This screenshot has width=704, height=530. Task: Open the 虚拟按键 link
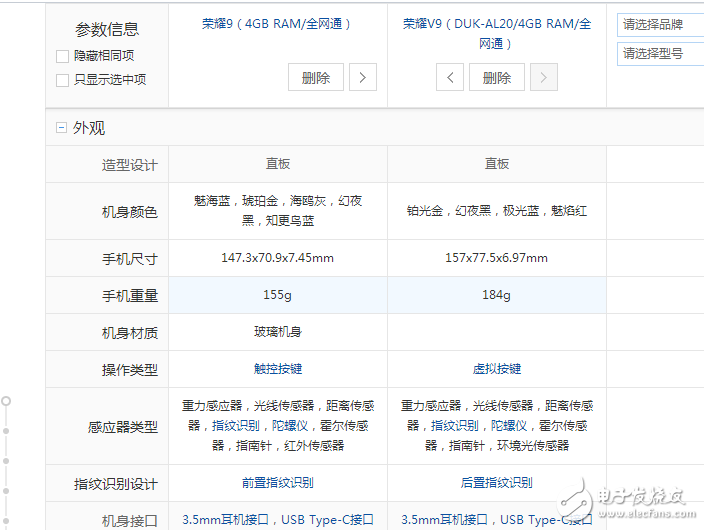497,369
